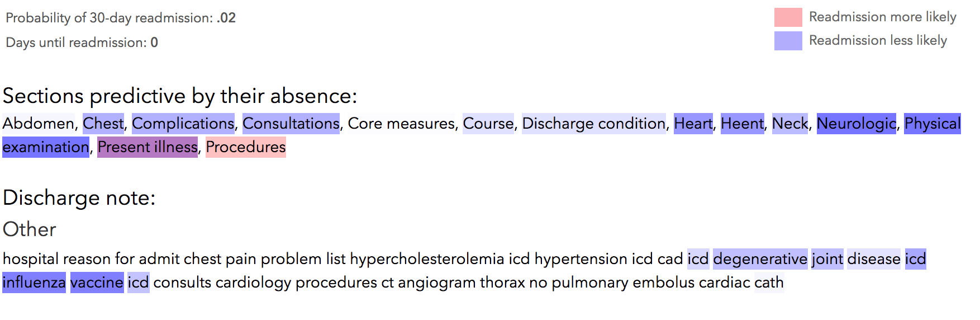Click the 'Present illness' purple-highlighted section
Viewport: 980px width, 320px height.
(x=148, y=147)
